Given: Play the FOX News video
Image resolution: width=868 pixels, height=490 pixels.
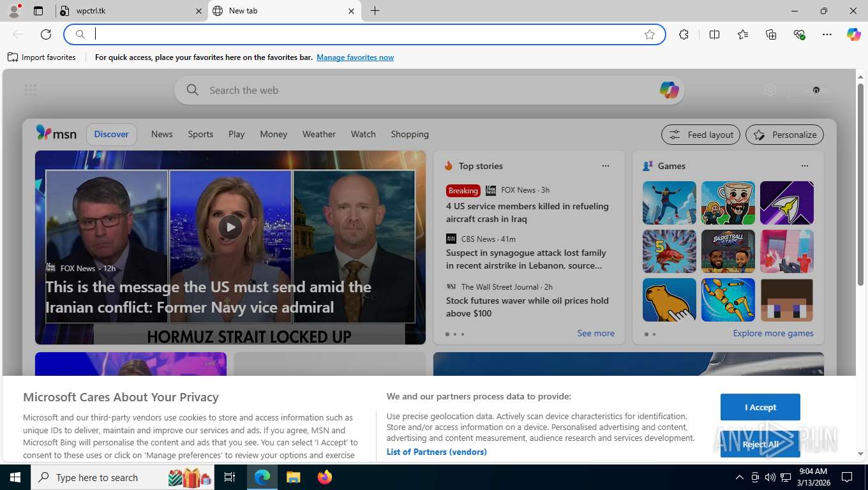Looking at the screenshot, I should 230,226.
